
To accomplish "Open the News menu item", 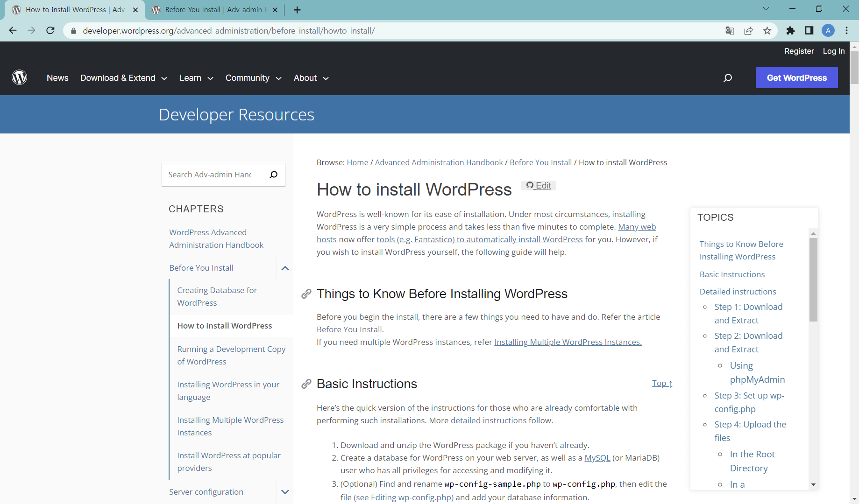I will (x=57, y=78).
